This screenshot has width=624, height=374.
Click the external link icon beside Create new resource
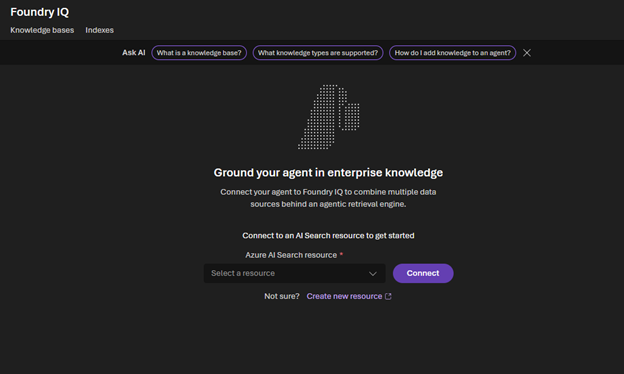(388, 296)
